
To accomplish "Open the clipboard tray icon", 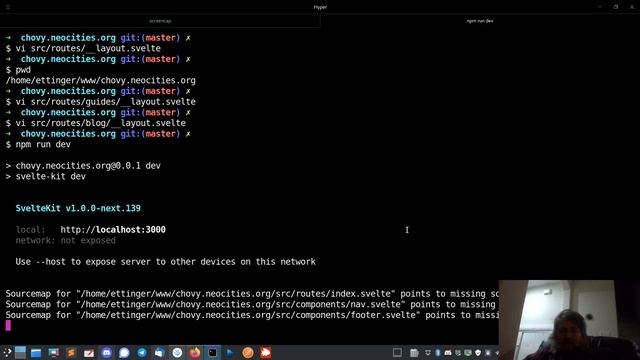I will point(414,353).
